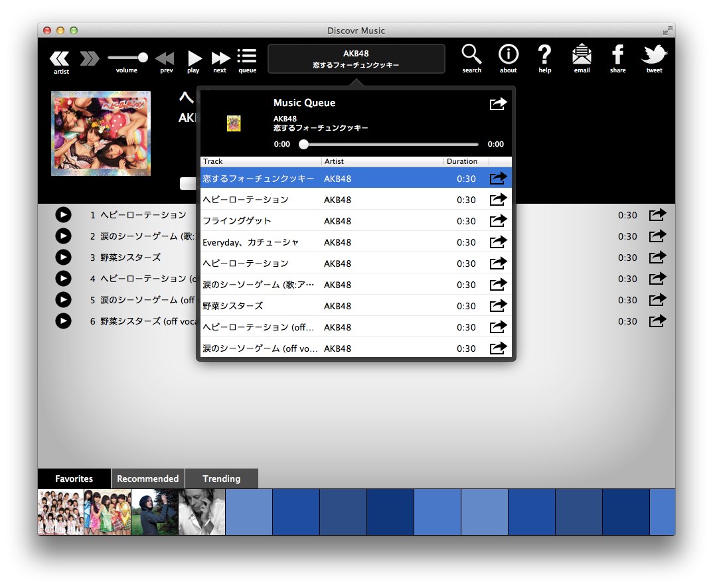713x588 pixels.
Task: Sort queue by Track column header
Action: click(x=261, y=161)
